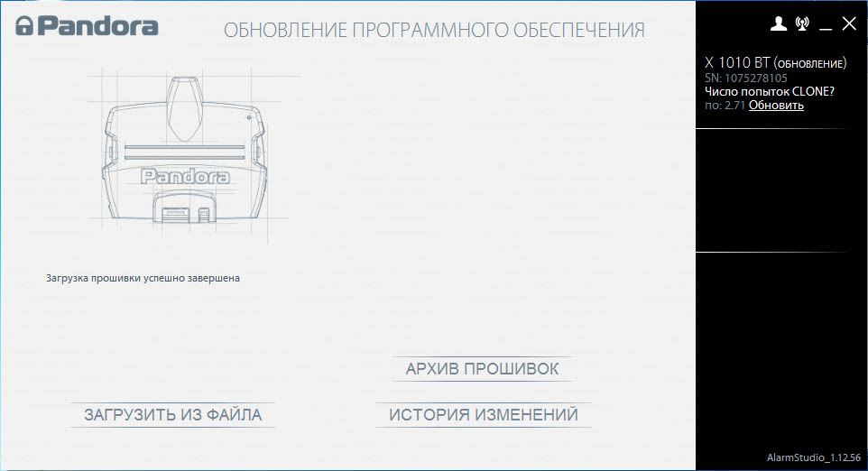
Task: Click the ОБНОВЛЕНИЕ ПРОГРАММНОГО ОБЕСПЕЧЕНИЯ page title
Action: coord(434,32)
